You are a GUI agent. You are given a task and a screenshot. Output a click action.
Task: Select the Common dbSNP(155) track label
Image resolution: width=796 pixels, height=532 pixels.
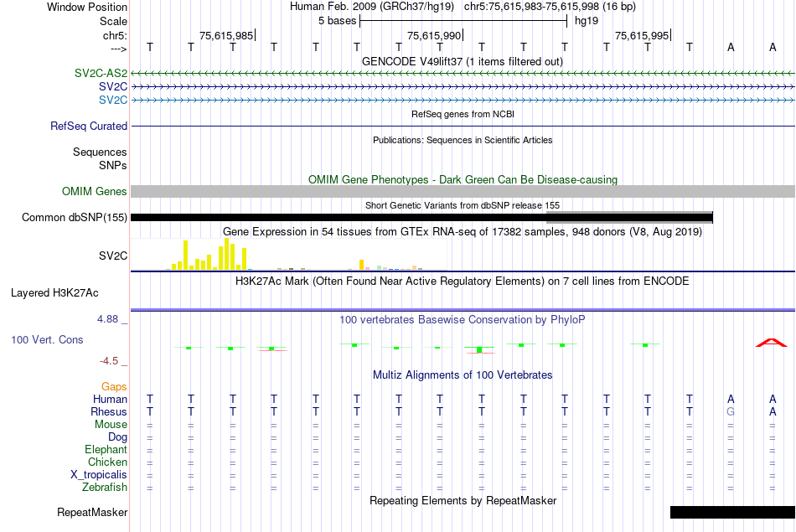74,217
